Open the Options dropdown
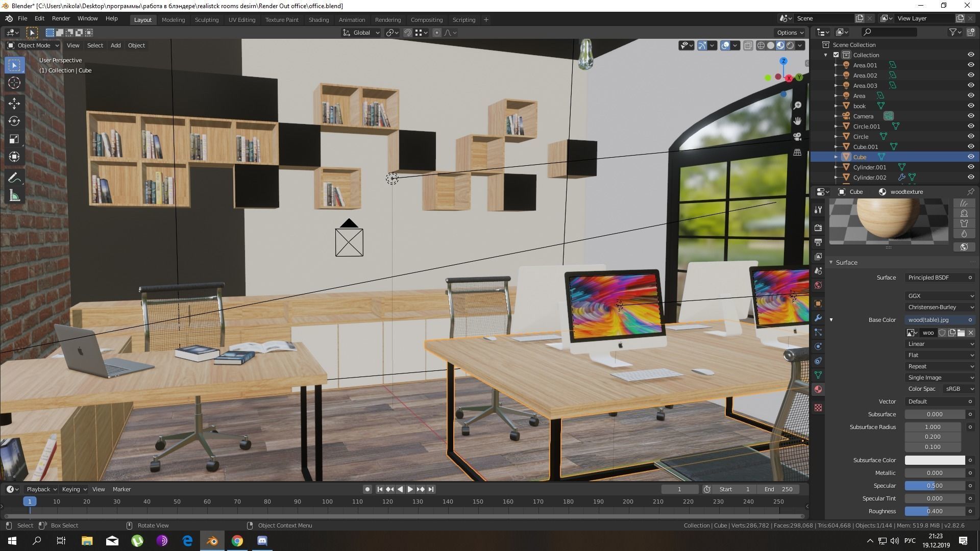980x551 pixels. [x=790, y=33]
